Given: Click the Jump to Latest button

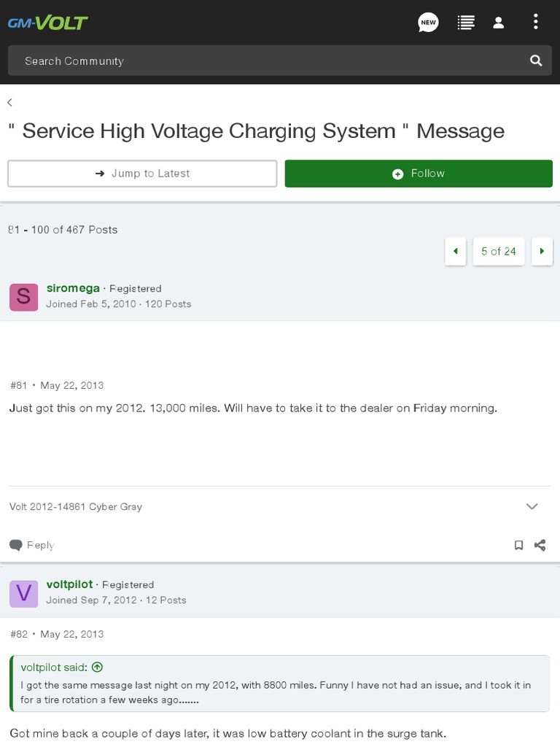Looking at the screenshot, I should click(x=142, y=174).
